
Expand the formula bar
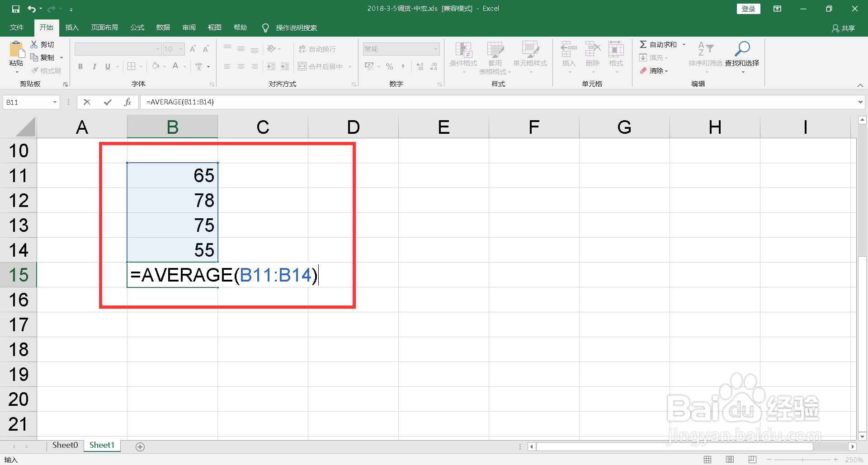tap(860, 102)
